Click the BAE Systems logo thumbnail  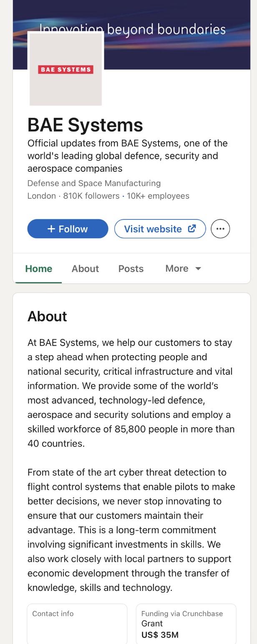(x=66, y=69)
